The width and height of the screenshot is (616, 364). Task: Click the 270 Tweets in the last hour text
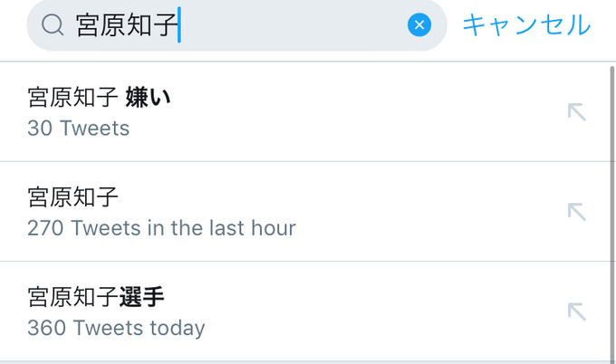pos(161,228)
